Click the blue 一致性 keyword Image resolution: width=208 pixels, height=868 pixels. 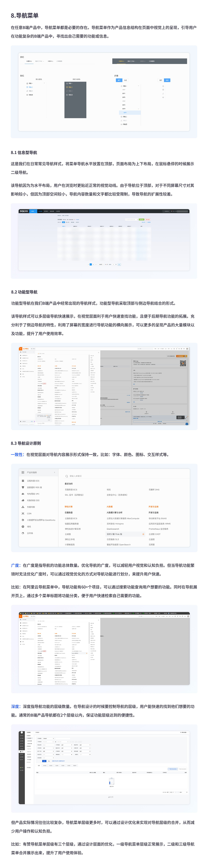click(17, 454)
